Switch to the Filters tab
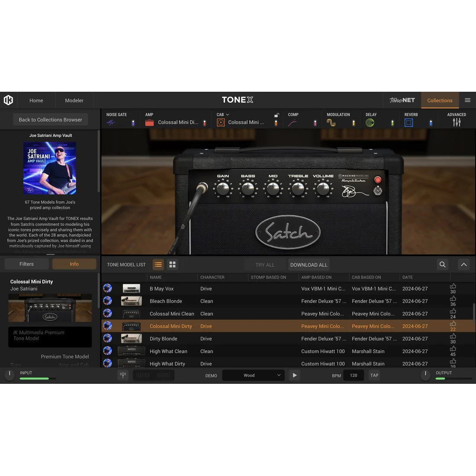 click(27, 264)
